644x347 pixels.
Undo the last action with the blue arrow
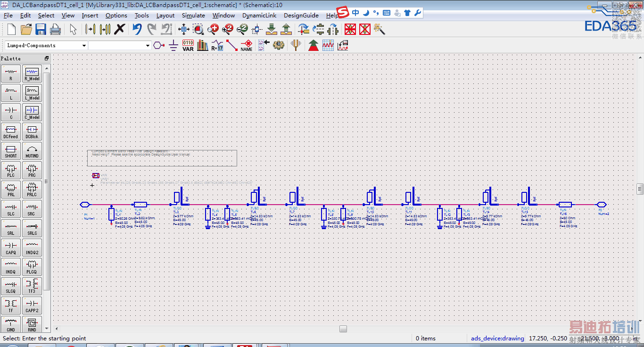[x=137, y=29]
